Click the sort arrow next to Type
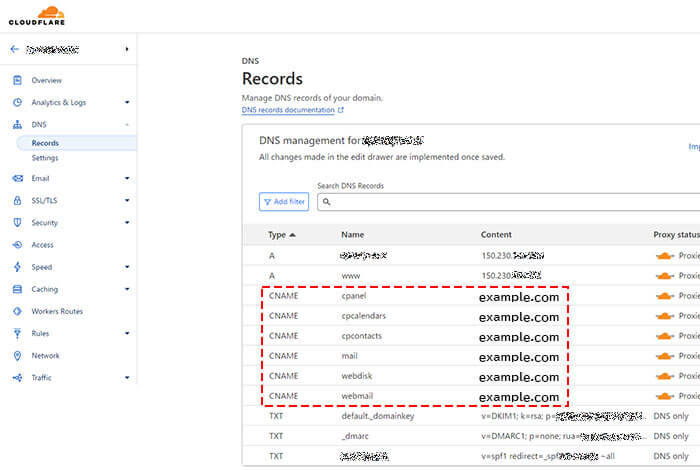The image size is (700, 470). [292, 235]
